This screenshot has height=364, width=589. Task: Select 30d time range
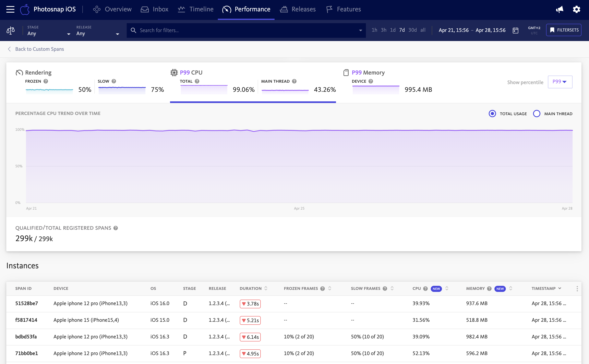413,30
